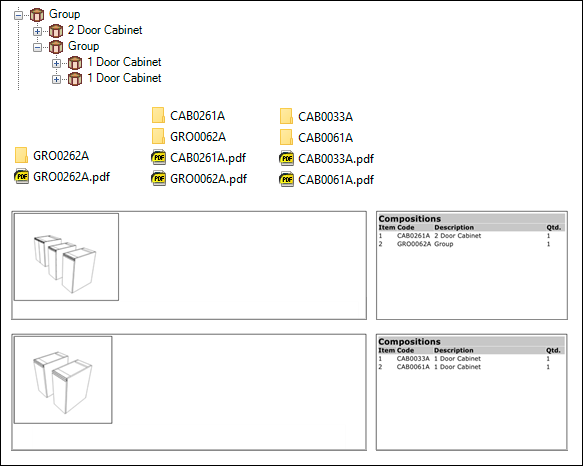
Task: Click the three-cabinet group preview thumbnail
Action: (x=67, y=257)
